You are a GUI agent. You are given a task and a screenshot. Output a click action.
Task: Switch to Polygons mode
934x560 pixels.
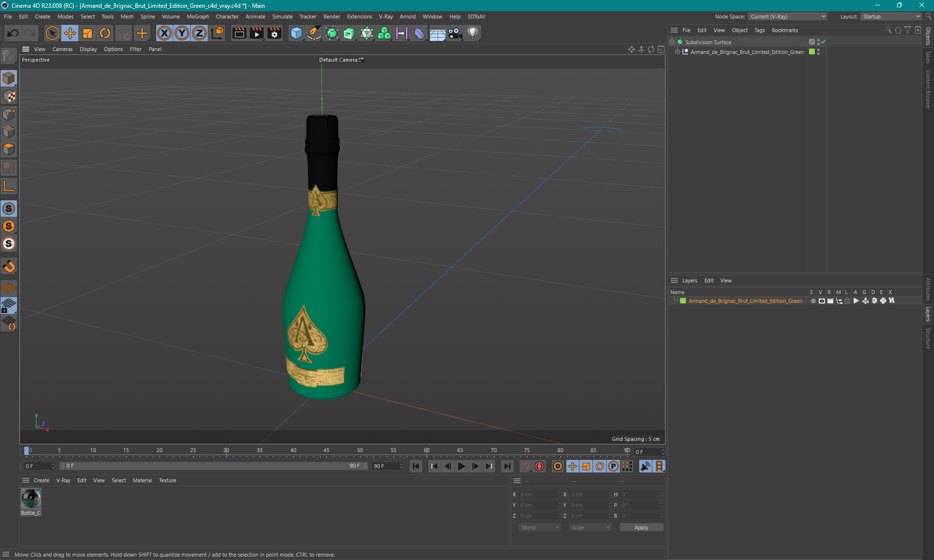[x=9, y=149]
